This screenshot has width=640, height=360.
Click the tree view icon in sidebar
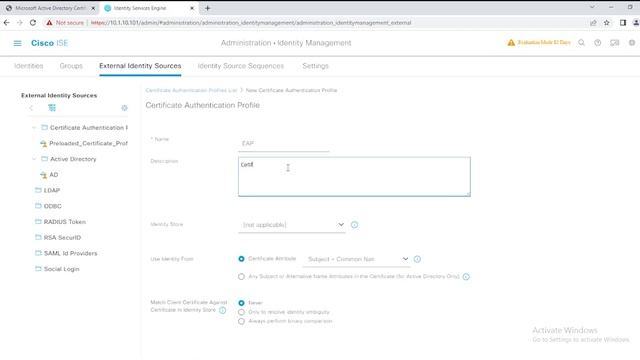pyautogui.click(x=52, y=108)
